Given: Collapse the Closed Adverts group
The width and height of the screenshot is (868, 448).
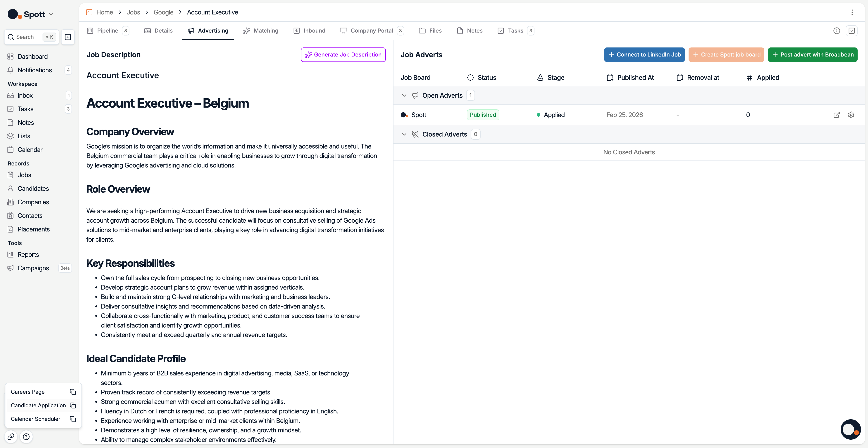Looking at the screenshot, I should pos(404,134).
